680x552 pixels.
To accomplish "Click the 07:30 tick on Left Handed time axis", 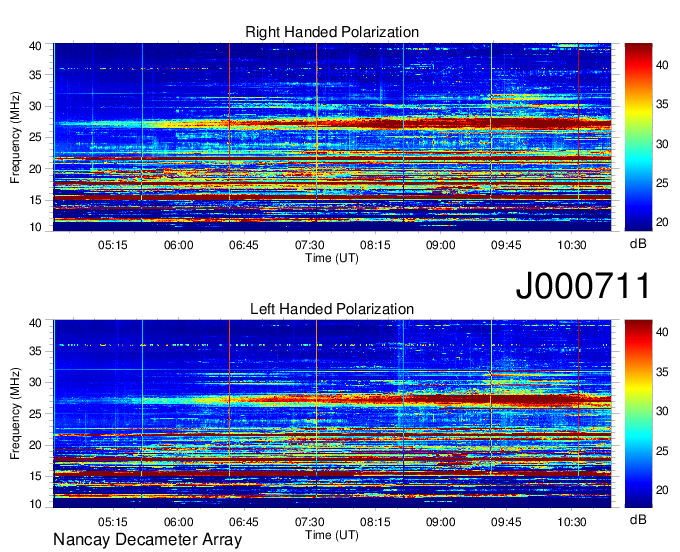I will pos(310,522).
